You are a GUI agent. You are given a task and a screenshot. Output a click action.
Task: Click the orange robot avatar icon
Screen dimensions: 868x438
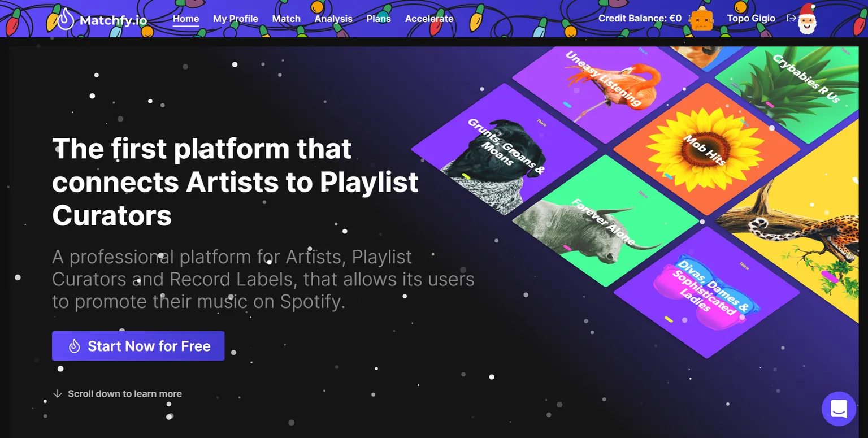(x=702, y=19)
